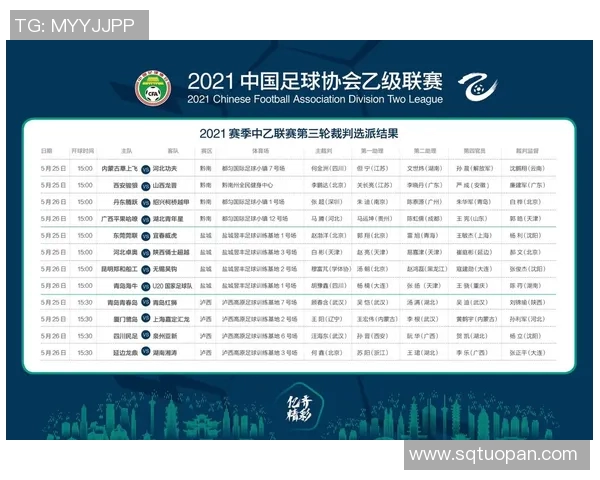Click referee 王阳(辽宁)
The width and height of the screenshot is (600, 480).
326,319
